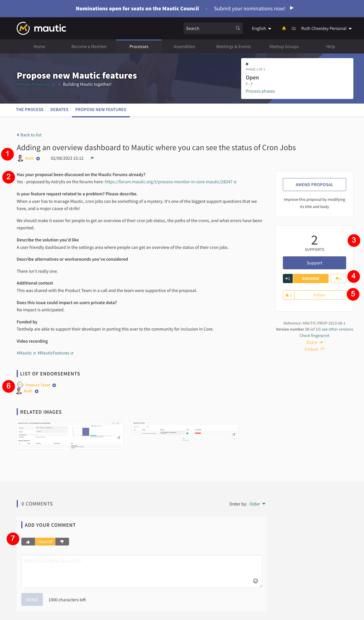364x620 pixels.
Task: Select thumbs-down opinion for comment
Action: [x=62, y=542]
